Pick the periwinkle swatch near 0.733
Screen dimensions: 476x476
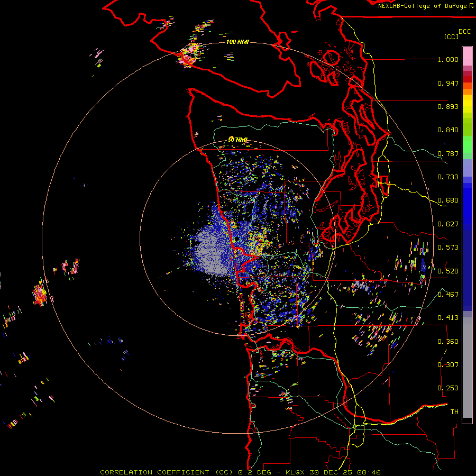coord(467,168)
